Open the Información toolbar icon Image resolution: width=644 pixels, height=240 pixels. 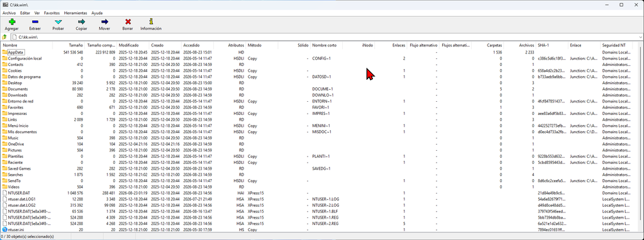pyautogui.click(x=151, y=22)
